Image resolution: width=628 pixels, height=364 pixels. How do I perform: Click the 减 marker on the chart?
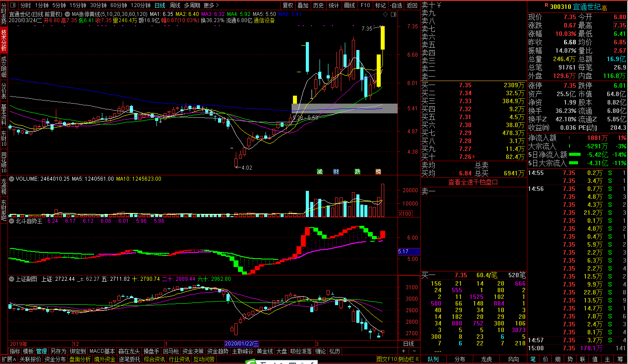click(x=320, y=171)
